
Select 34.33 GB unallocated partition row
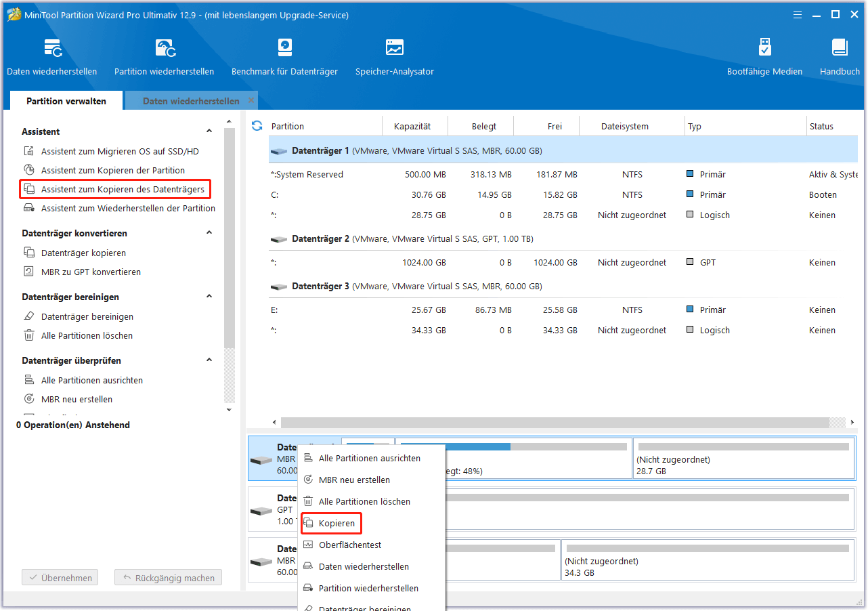tap(563, 330)
